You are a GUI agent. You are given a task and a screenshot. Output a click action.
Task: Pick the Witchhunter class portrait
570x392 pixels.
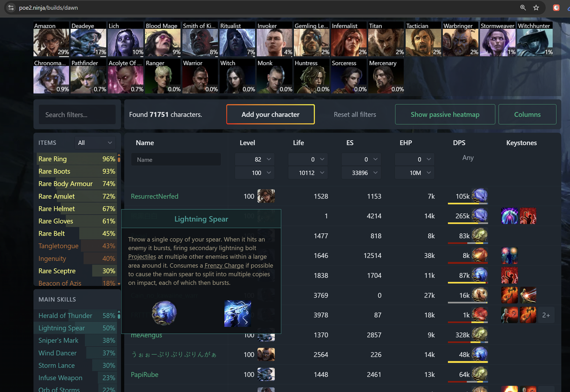535,39
